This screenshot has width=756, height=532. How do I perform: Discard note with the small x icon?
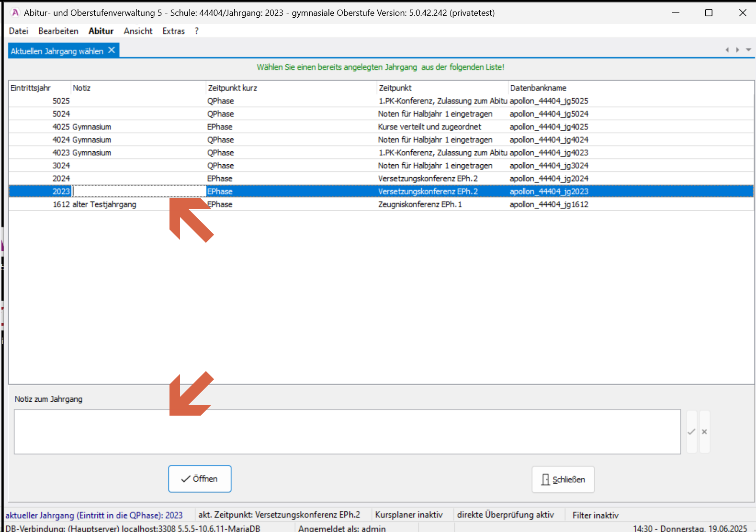pos(704,432)
